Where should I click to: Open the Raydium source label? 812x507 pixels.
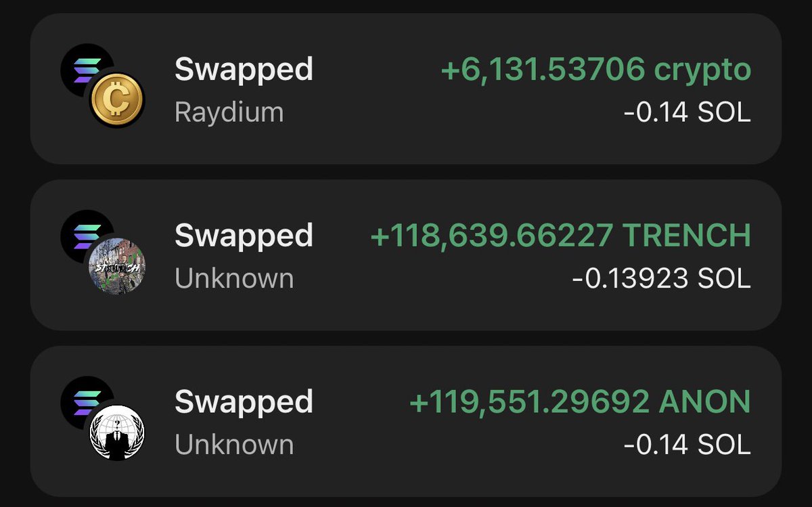(229, 112)
